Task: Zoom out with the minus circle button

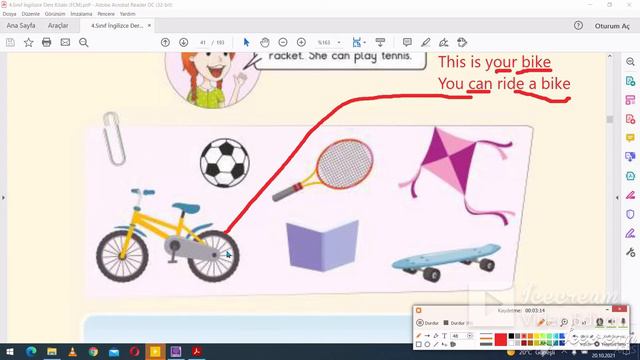Action: [283, 42]
